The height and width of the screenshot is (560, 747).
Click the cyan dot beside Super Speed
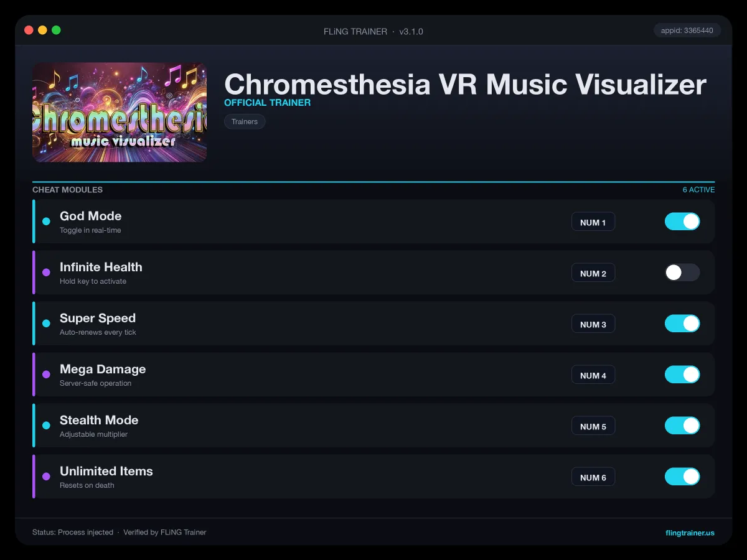(x=46, y=324)
